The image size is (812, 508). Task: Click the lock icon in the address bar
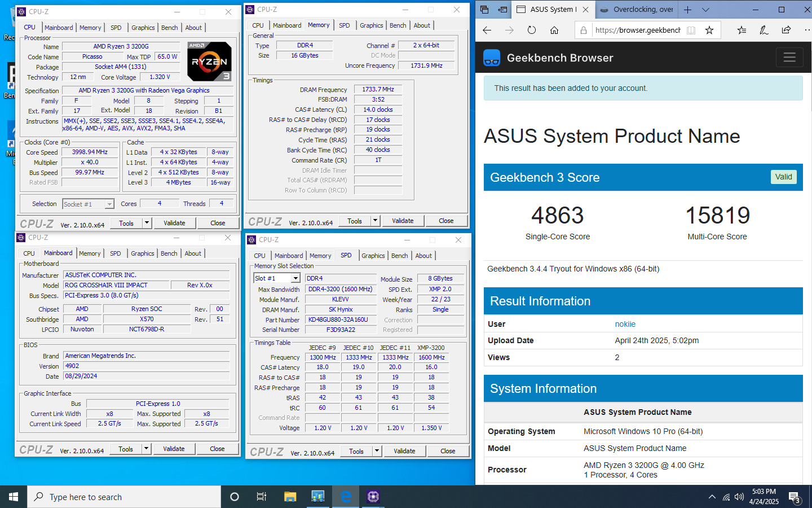tap(584, 30)
